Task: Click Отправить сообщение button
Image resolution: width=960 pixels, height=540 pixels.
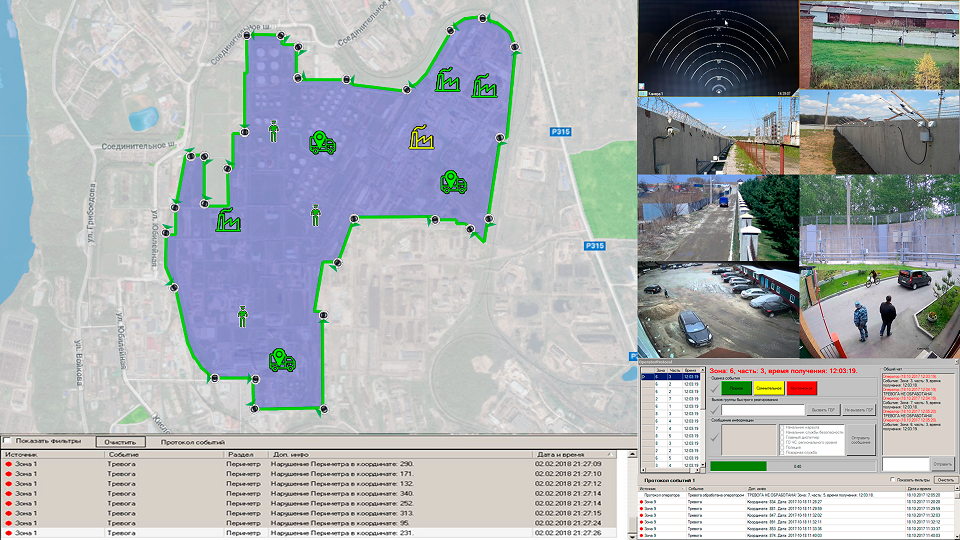Action: (x=860, y=440)
